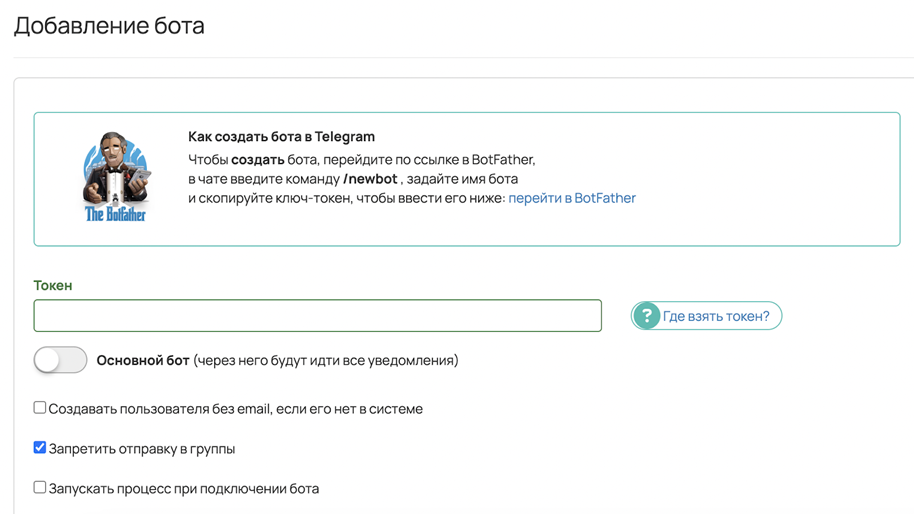
Task: Follow the 'перейти в BotFather' link
Action: coord(572,198)
